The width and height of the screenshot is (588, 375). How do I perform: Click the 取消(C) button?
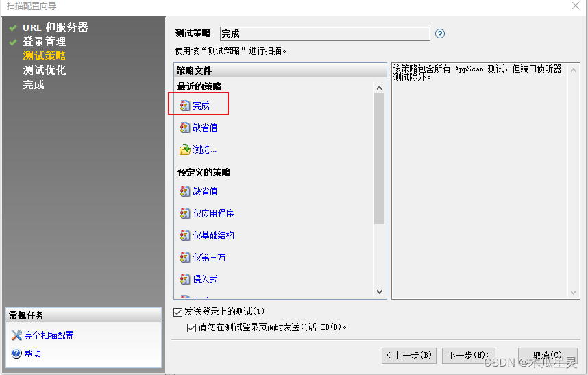548,356
